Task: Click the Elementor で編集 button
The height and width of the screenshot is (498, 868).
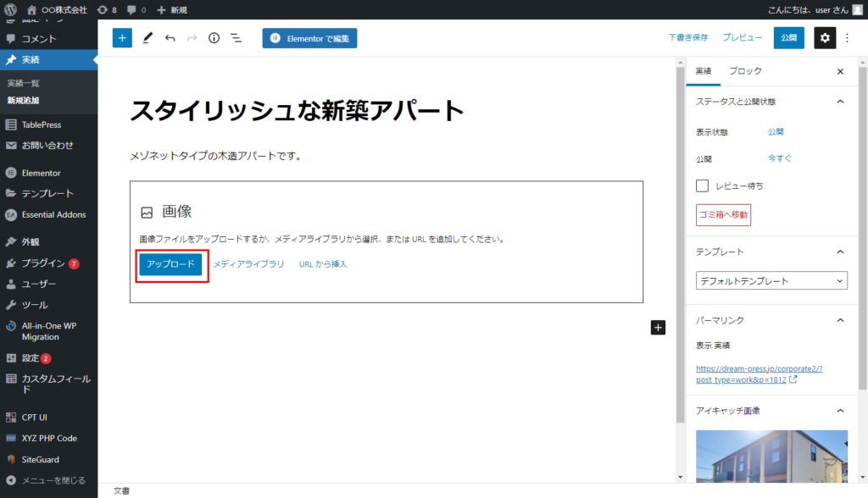Action: click(x=309, y=38)
